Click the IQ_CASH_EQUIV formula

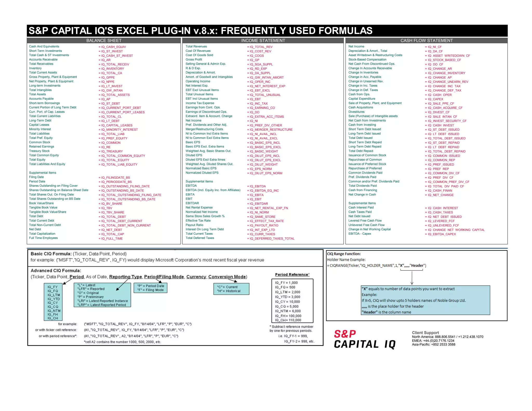click(x=113, y=47)
